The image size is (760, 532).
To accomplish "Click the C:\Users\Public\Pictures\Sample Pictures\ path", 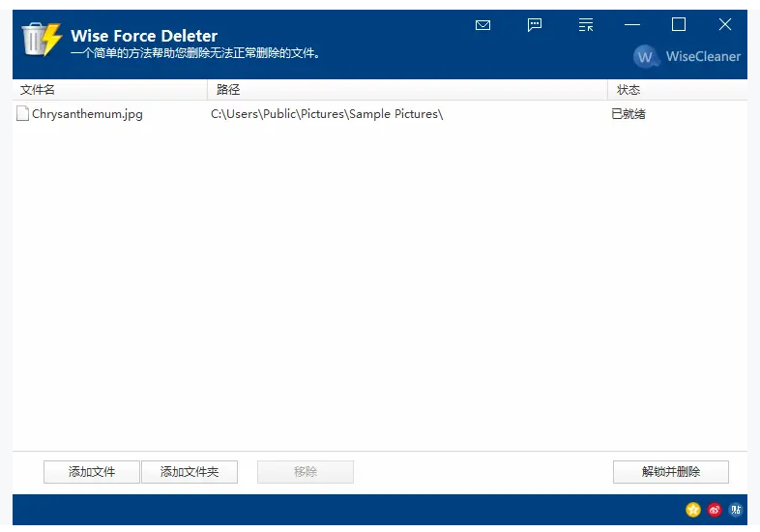I will (327, 114).
